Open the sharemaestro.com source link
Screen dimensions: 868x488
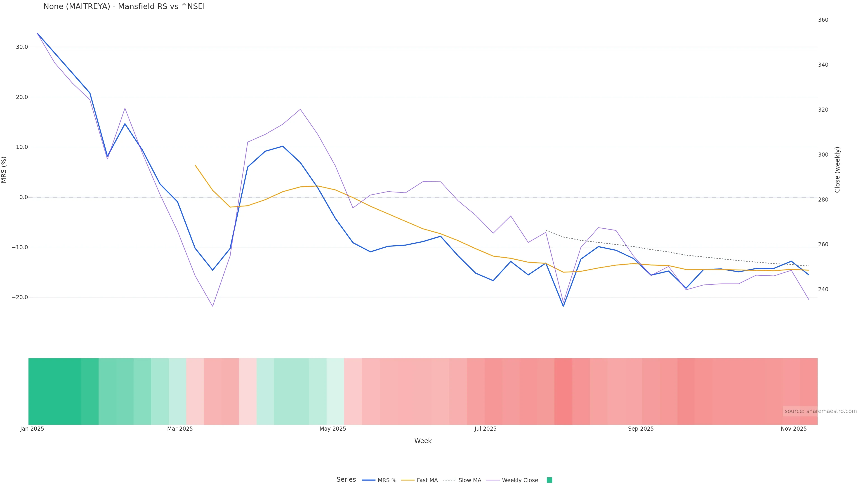coord(821,411)
